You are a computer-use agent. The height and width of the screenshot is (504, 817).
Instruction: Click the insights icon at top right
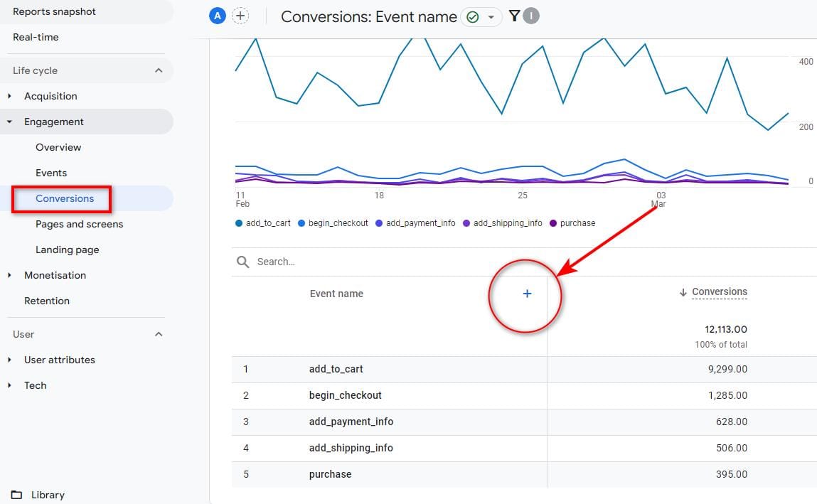[530, 16]
